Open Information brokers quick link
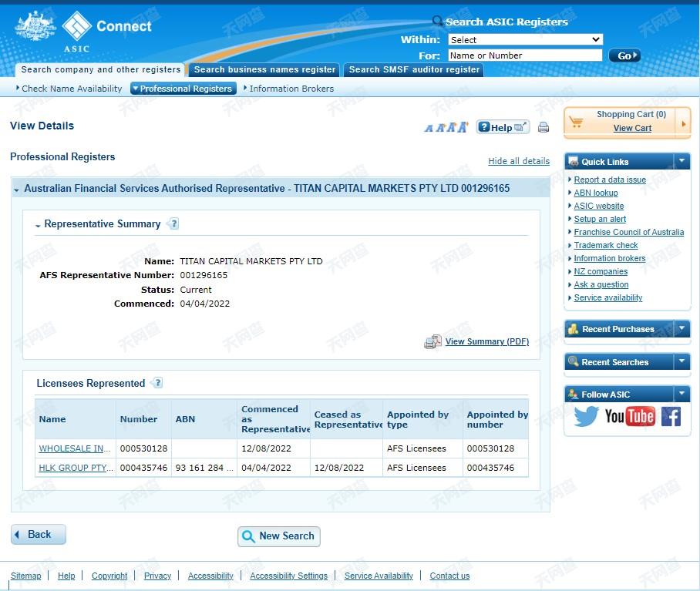This screenshot has height=591, width=700. pos(609,258)
